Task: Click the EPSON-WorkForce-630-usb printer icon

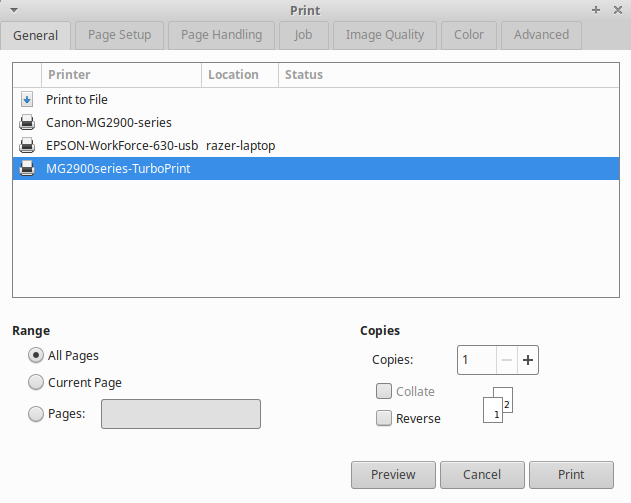Action: pyautogui.click(x=27, y=146)
